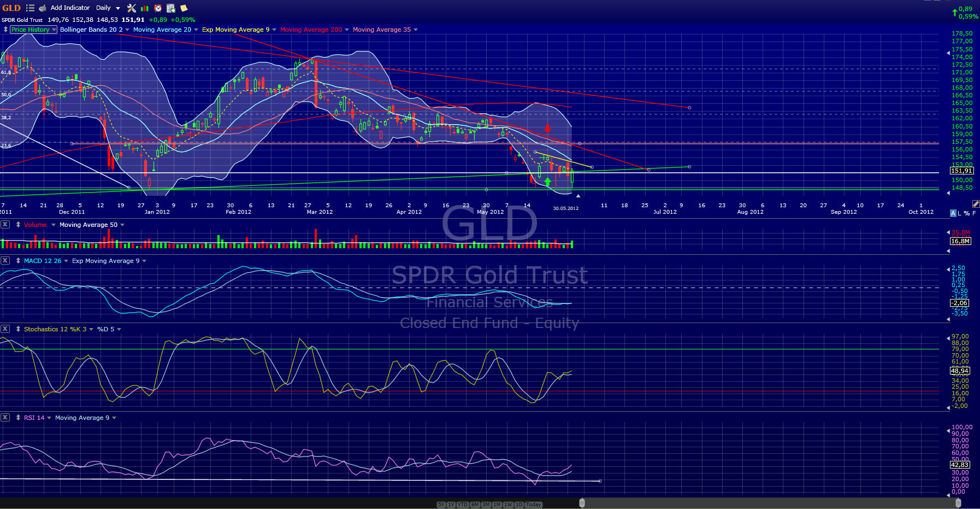Screen dimensions: 980x509
Task: Click the RSI pane reorder arrows
Action: (18, 418)
